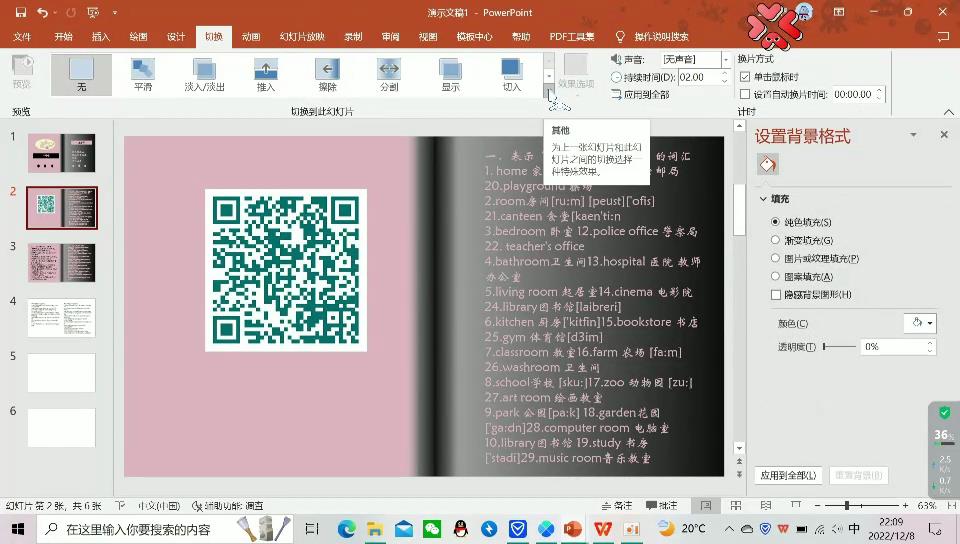The height and width of the screenshot is (544, 960).
Task: Select the 渐变填充 (Gradient fill) radio button
Action: click(x=775, y=240)
